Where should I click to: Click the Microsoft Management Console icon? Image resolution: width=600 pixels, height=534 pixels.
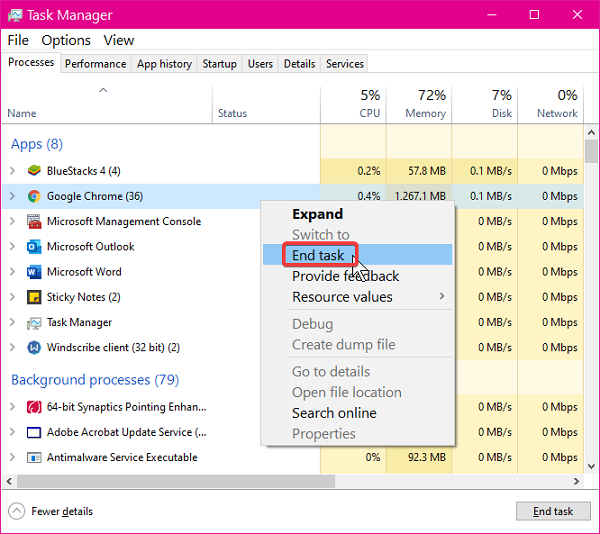(35, 222)
